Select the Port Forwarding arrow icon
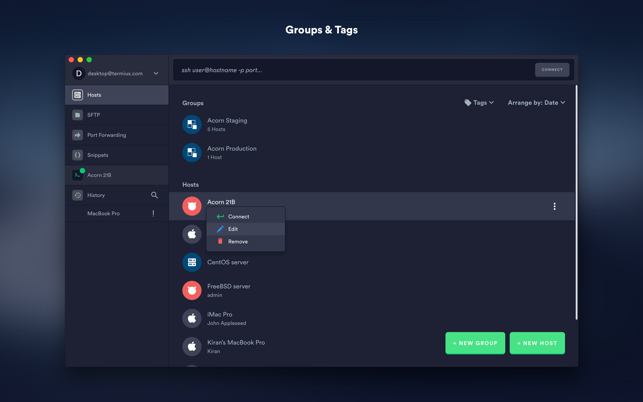 [x=78, y=135]
